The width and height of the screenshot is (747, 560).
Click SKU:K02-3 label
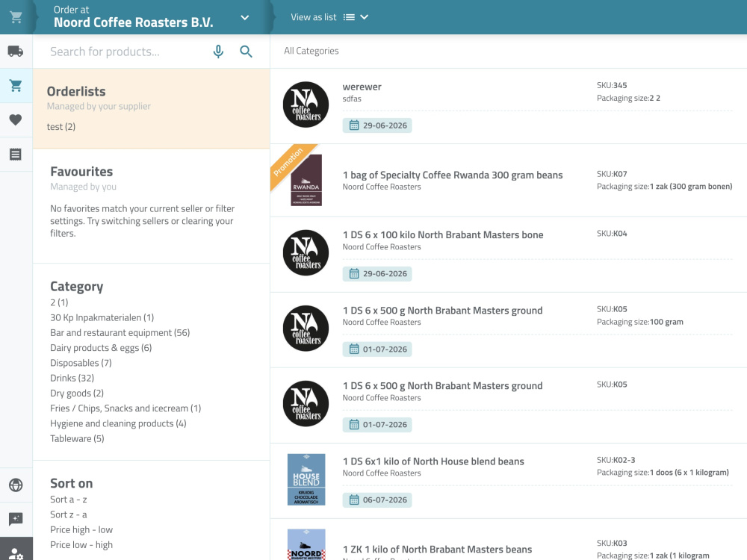616,460
